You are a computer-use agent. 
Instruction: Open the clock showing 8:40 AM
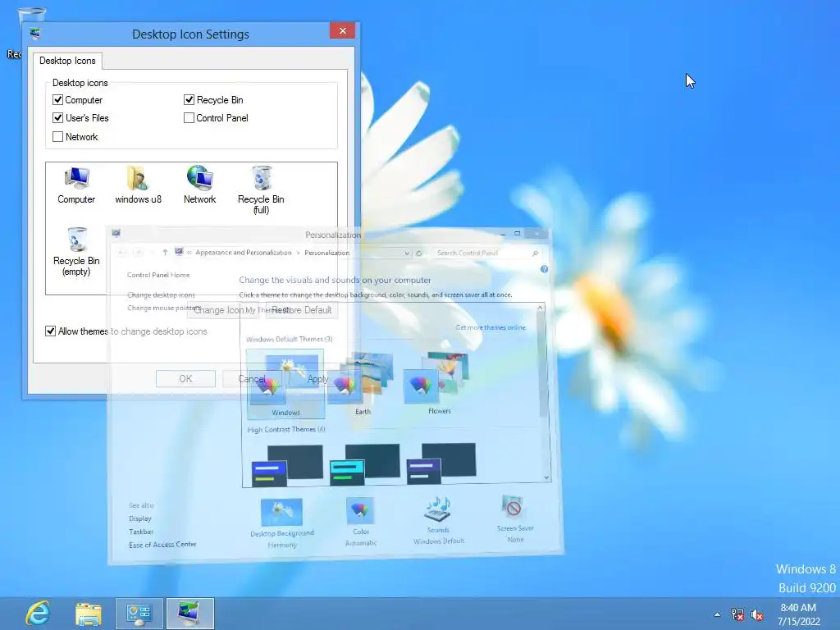(799, 614)
